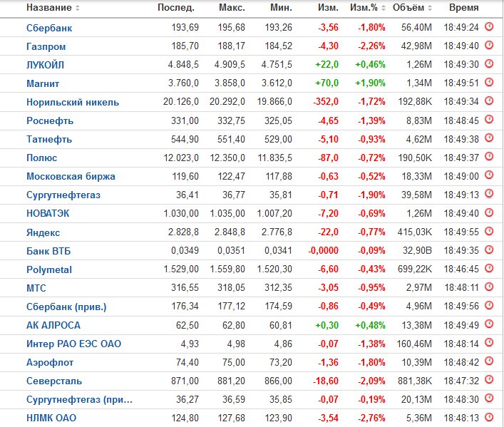504x427 pixels.
Task: Click the Мин. column header
Action: pos(281,8)
